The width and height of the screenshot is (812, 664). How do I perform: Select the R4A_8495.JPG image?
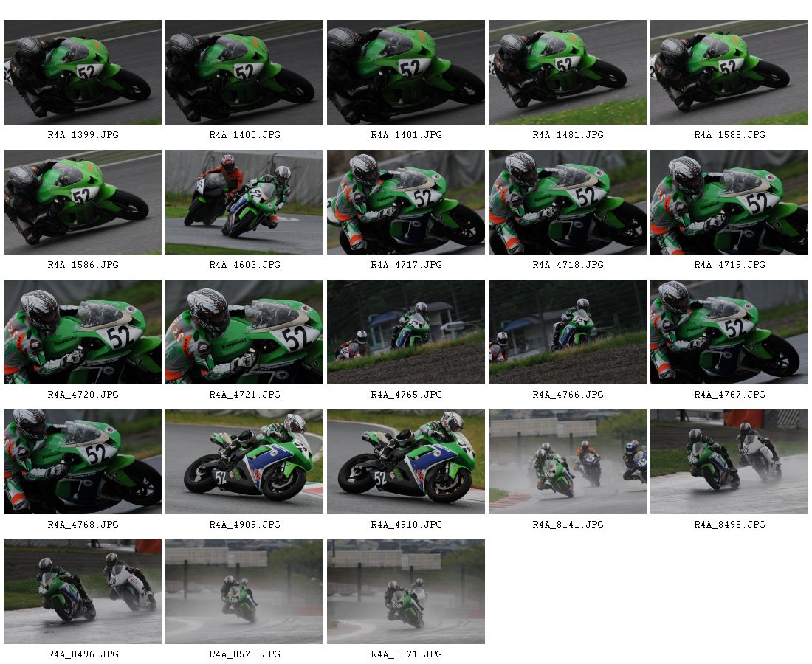point(729,462)
